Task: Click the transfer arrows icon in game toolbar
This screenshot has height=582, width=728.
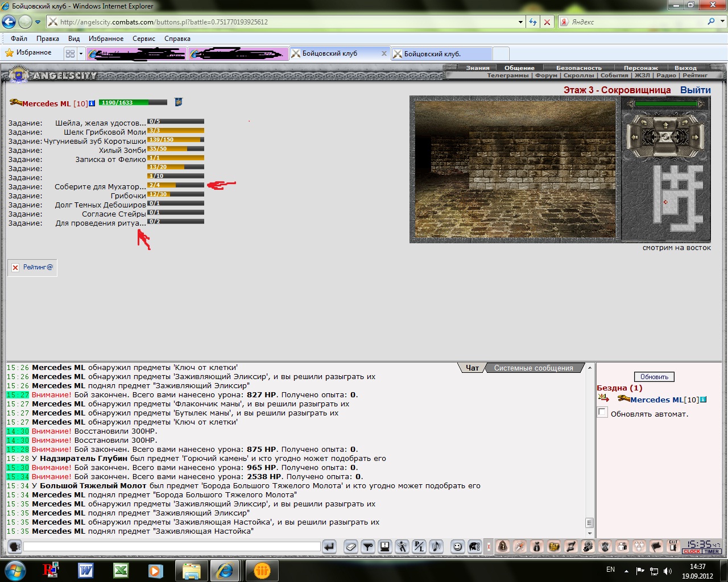Action: [x=571, y=547]
